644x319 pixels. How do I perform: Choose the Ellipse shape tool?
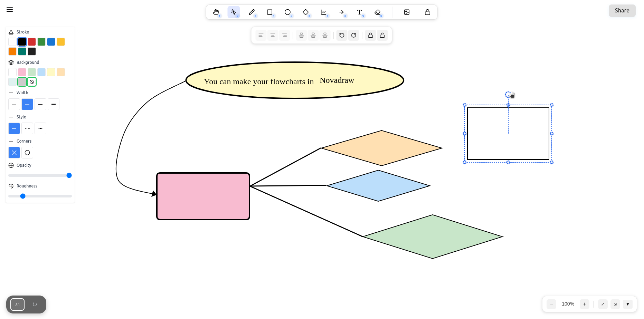[x=288, y=12]
